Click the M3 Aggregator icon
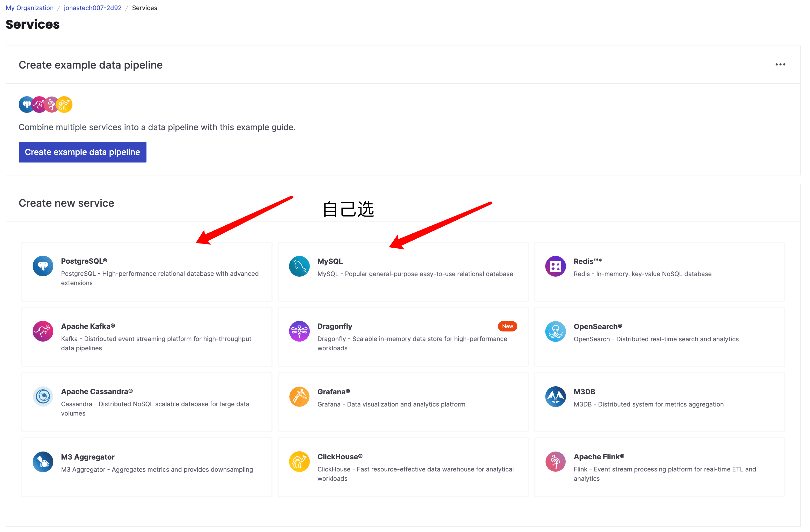 43,462
